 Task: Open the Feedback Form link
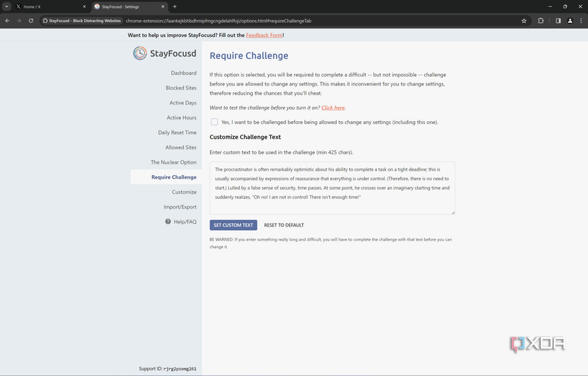coord(264,35)
